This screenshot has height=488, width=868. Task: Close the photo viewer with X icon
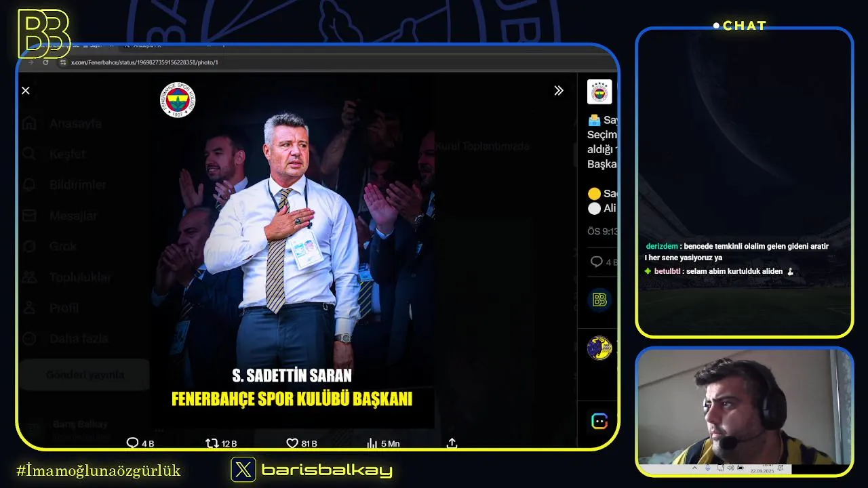click(x=26, y=90)
